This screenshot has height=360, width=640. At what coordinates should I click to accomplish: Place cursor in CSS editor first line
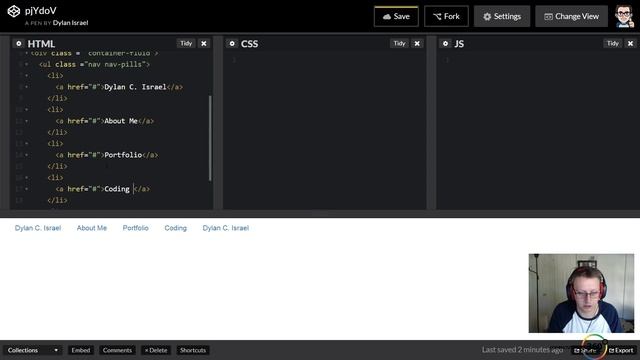pyautogui.click(x=331, y=60)
